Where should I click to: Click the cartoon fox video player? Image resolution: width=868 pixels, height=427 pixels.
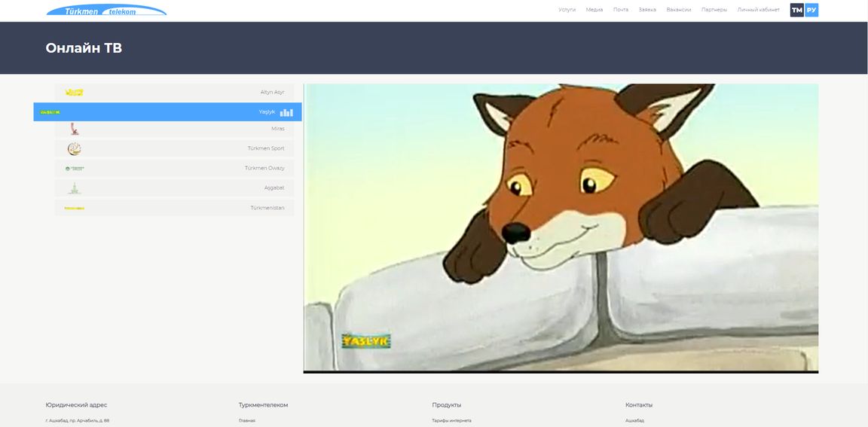click(561, 227)
